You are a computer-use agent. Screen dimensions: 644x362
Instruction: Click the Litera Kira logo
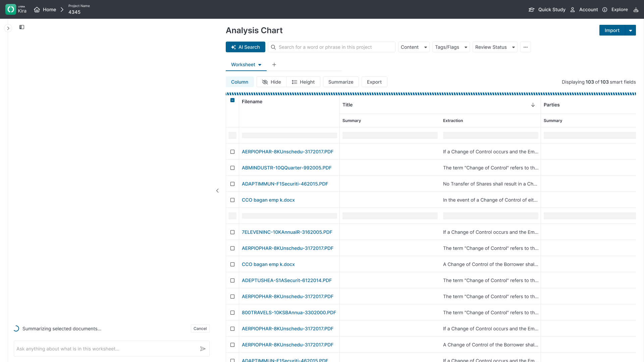(16, 9)
